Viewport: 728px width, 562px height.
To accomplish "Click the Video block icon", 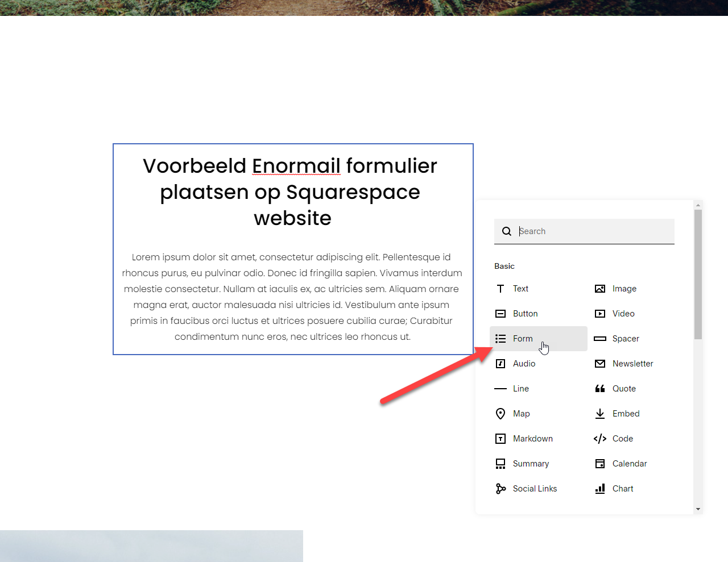I will click(600, 314).
